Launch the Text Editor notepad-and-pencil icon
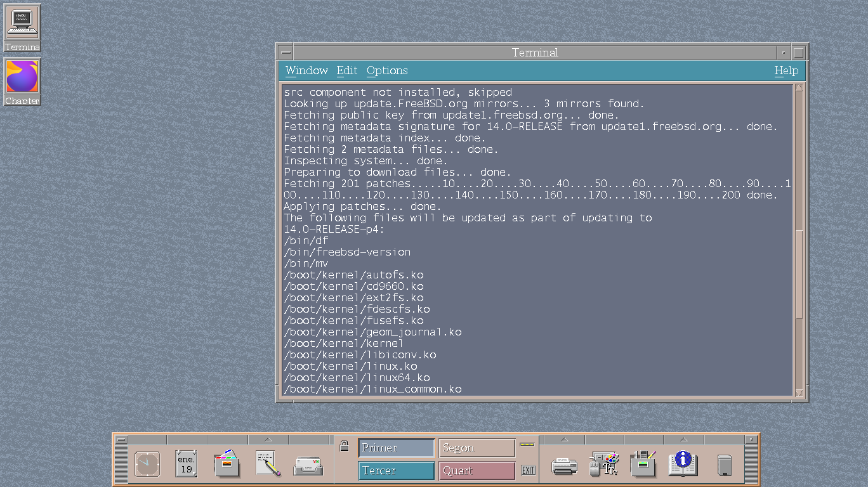Viewport: 868px width, 487px height. [268, 464]
